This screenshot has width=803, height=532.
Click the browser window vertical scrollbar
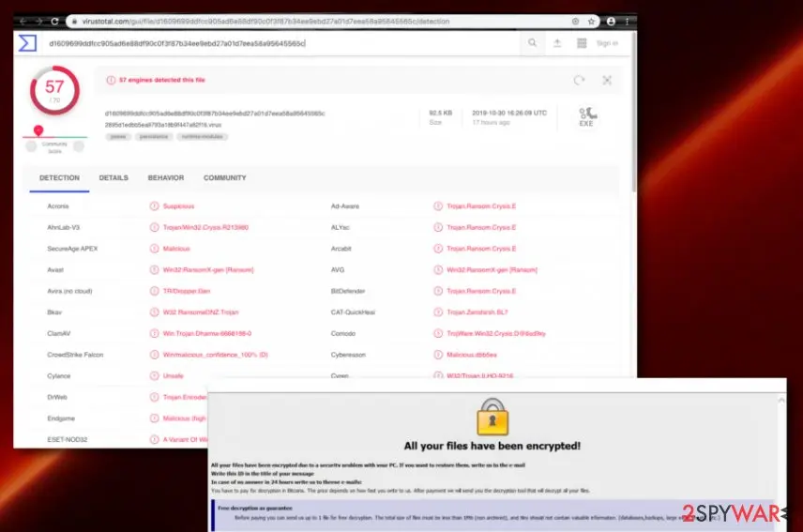(x=634, y=113)
